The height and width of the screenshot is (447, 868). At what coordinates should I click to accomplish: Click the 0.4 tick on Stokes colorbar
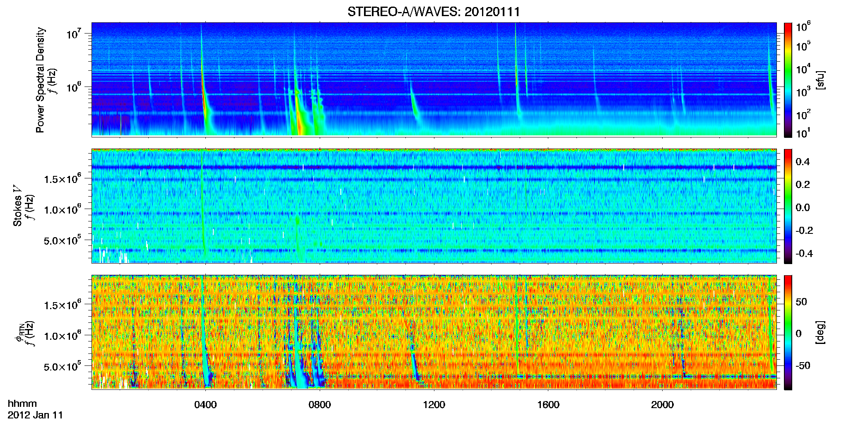(803, 162)
